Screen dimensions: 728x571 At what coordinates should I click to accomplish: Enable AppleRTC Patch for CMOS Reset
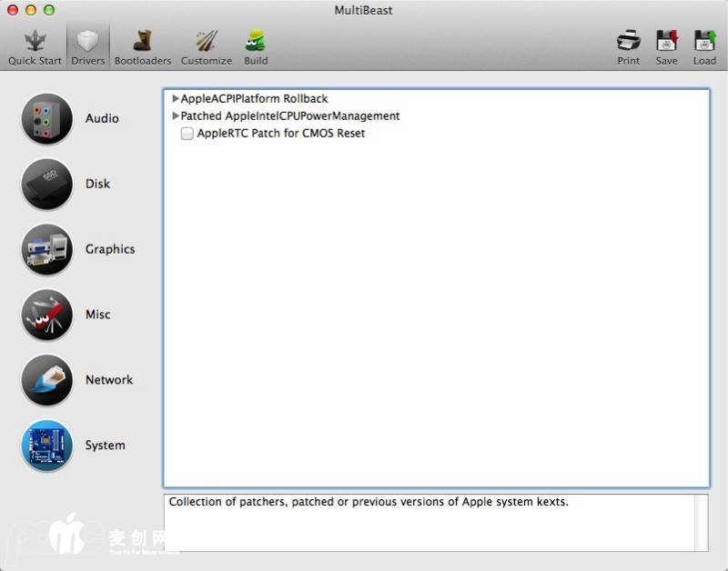pos(187,134)
